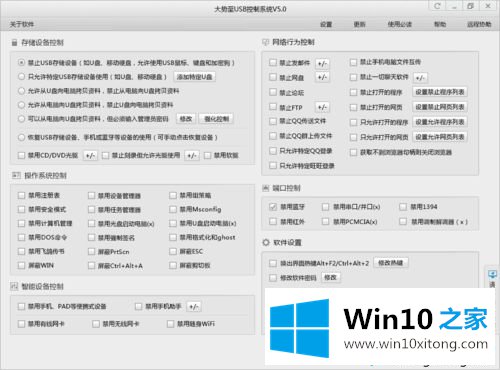Enable the 禁止论坛 checkbox

273,92
